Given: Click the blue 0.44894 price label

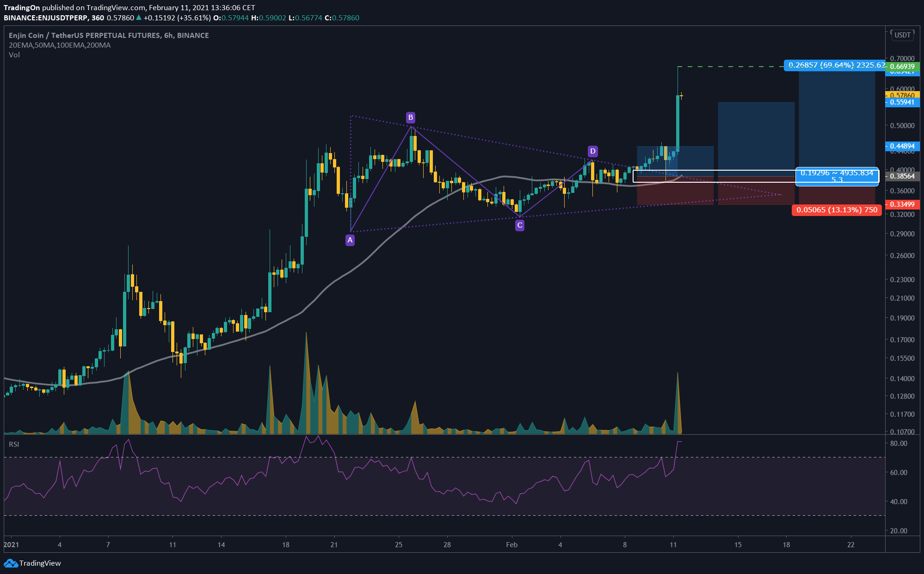Looking at the screenshot, I should [902, 146].
